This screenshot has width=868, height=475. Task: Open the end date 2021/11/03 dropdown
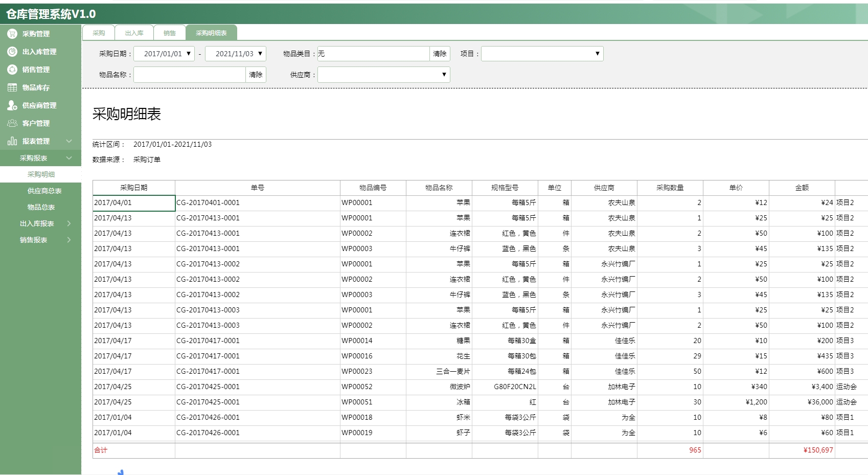[x=260, y=54]
